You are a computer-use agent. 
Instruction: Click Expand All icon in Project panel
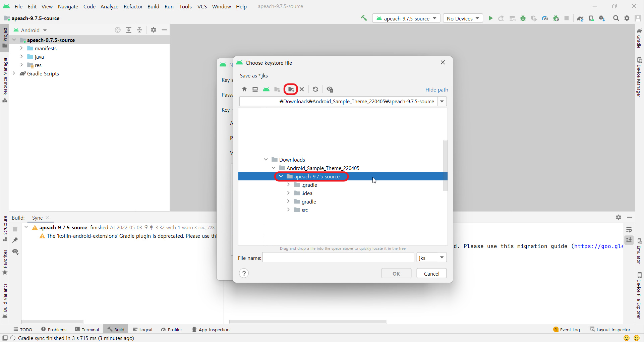[129, 30]
